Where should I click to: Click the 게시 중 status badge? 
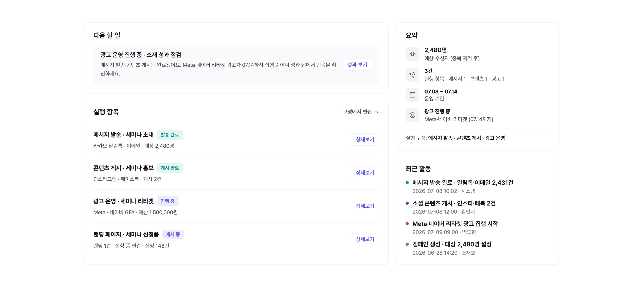pos(173,234)
